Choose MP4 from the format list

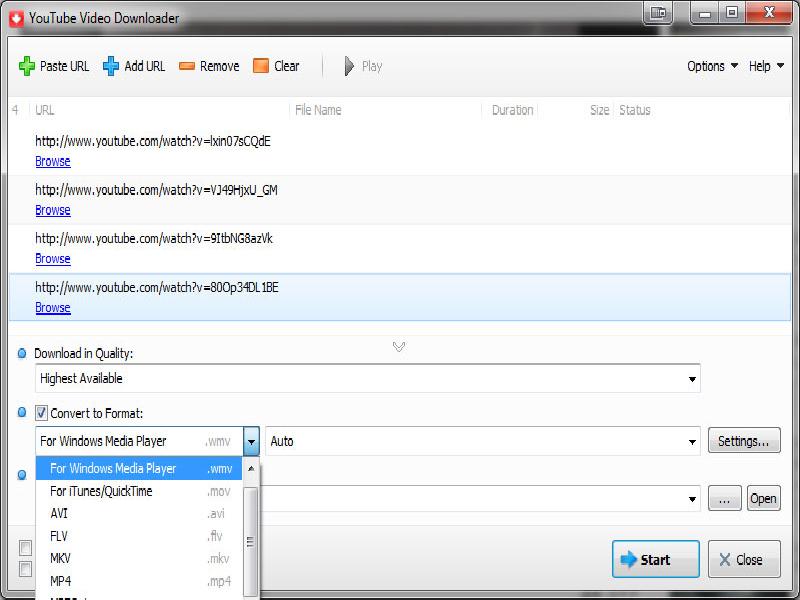(x=139, y=581)
